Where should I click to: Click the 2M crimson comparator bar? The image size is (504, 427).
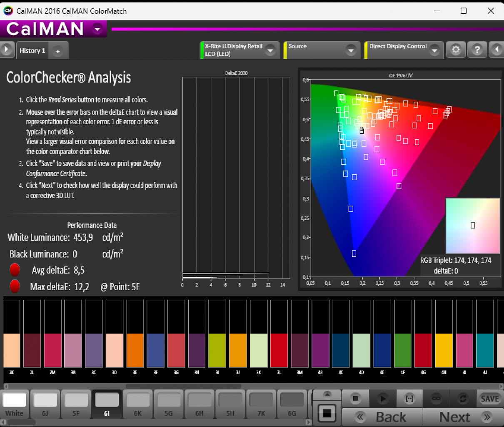click(x=52, y=334)
